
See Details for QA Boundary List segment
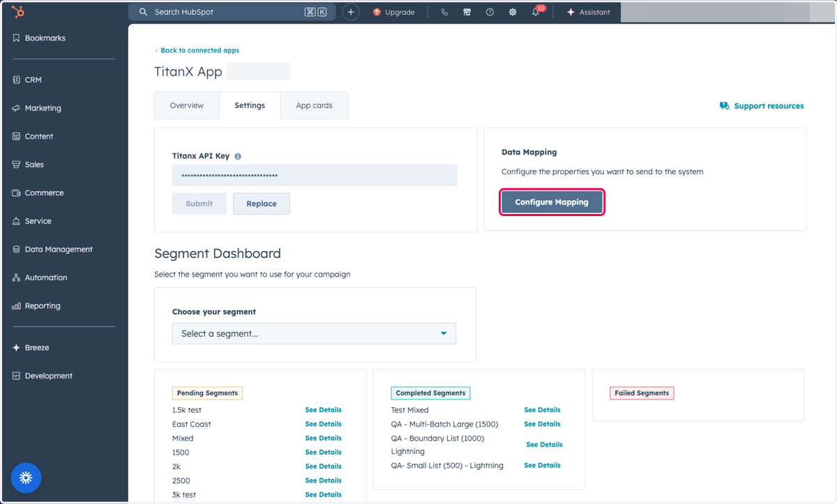point(544,445)
